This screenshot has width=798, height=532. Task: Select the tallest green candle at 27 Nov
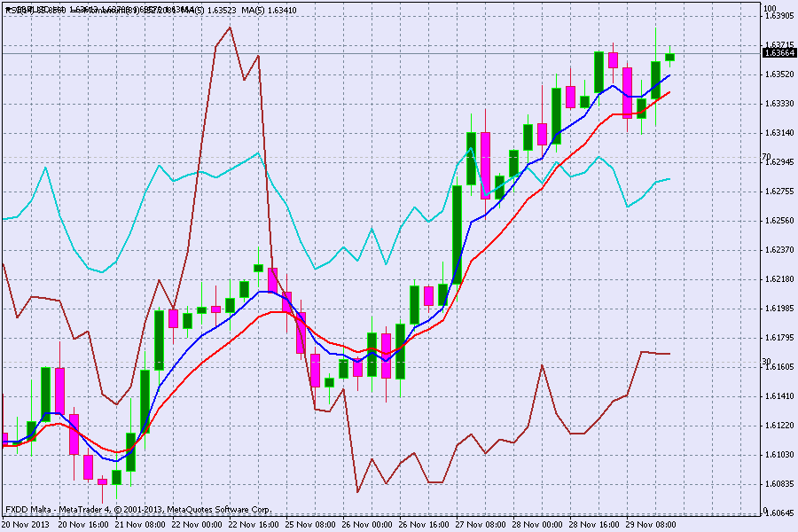tap(458, 234)
